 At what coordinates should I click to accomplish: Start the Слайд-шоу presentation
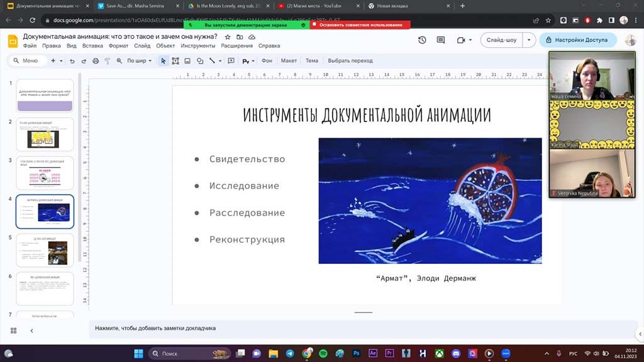tap(501, 40)
